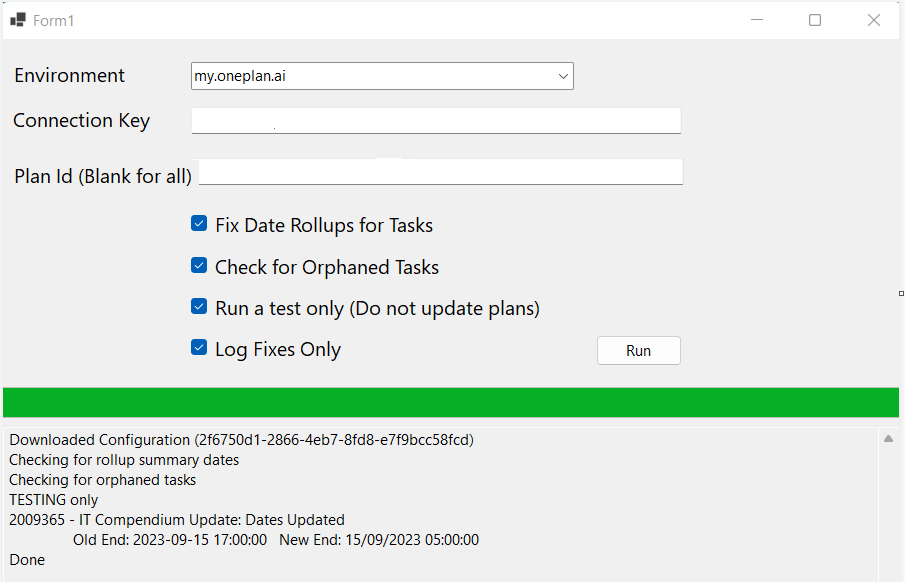Minimize the Form1 window

tap(757, 20)
